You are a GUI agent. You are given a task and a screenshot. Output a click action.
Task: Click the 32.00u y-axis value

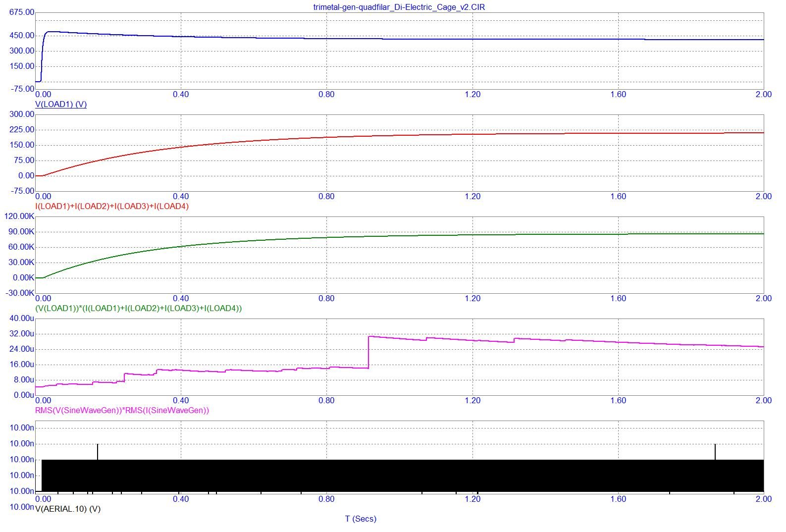[22, 334]
